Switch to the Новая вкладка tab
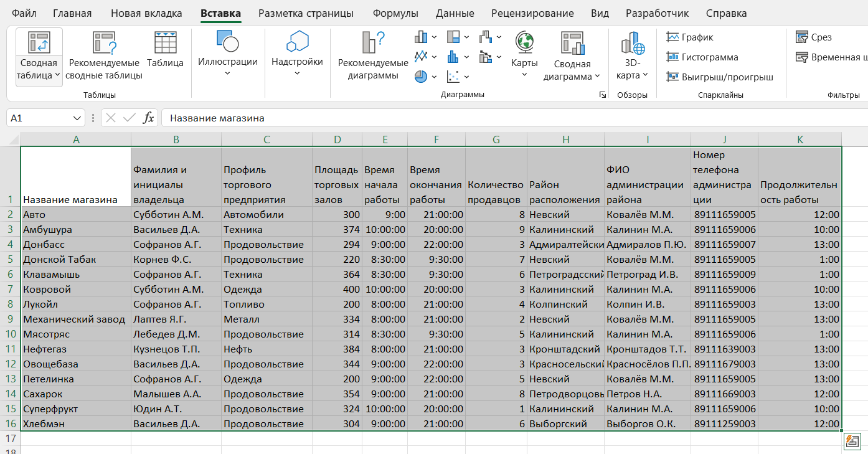 point(146,13)
